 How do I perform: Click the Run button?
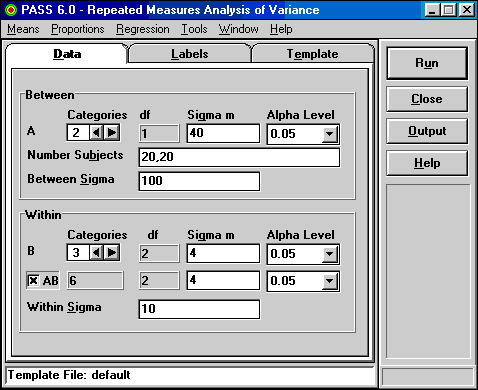[x=427, y=63]
